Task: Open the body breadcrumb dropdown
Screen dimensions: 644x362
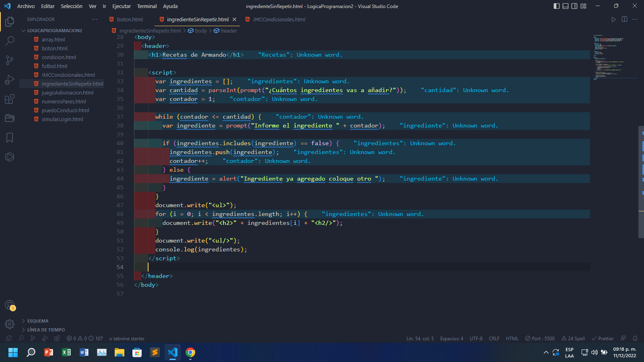Action: coord(197,31)
